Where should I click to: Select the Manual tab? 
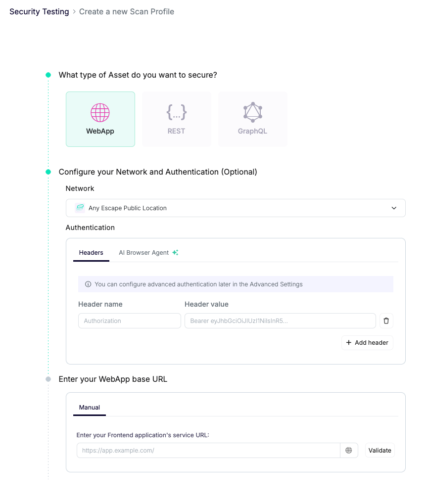coord(90,408)
